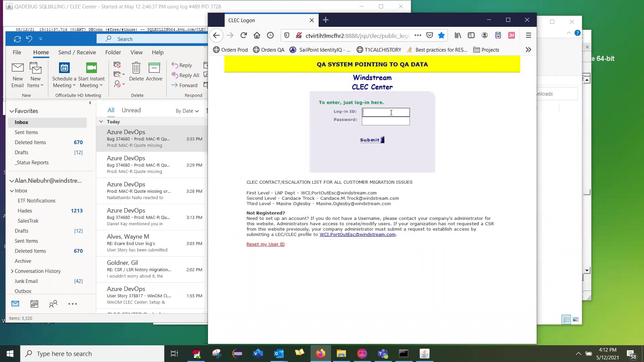Click the Firefox account profile icon
Screen dimensions: 644x362
tap(484, 35)
